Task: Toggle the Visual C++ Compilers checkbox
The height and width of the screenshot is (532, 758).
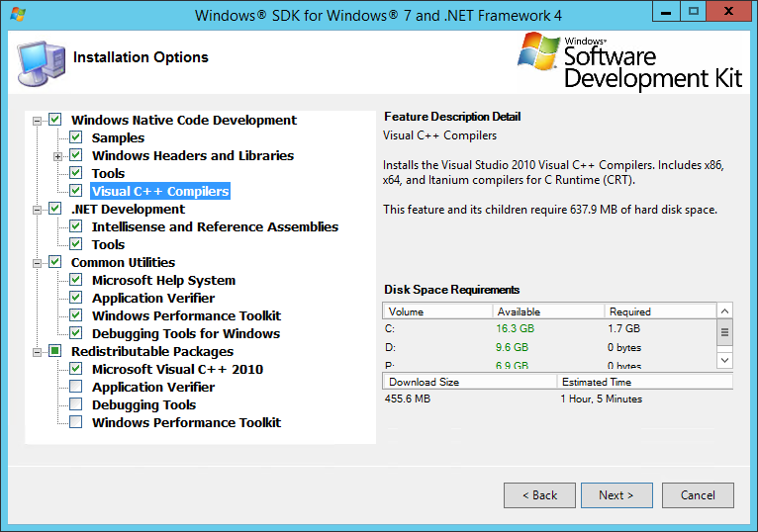Action: 76,191
